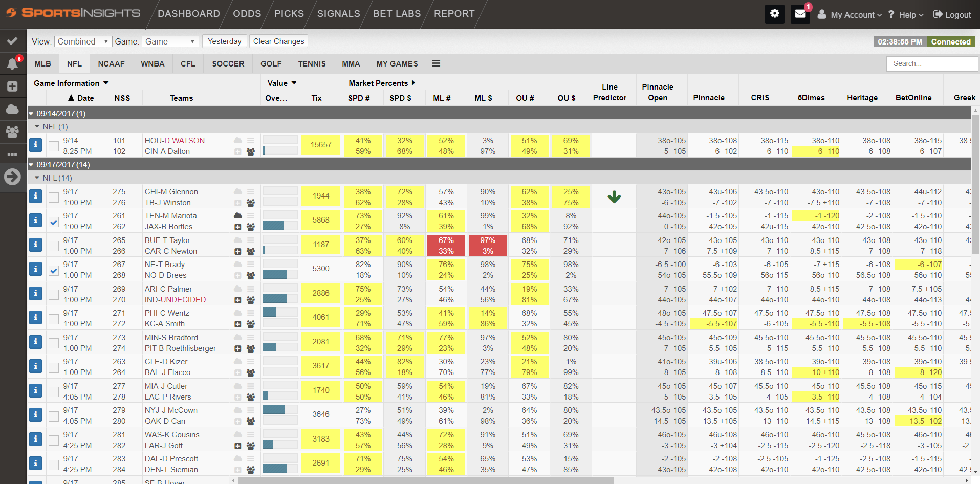Show info for HOU-CIN game

35,145
